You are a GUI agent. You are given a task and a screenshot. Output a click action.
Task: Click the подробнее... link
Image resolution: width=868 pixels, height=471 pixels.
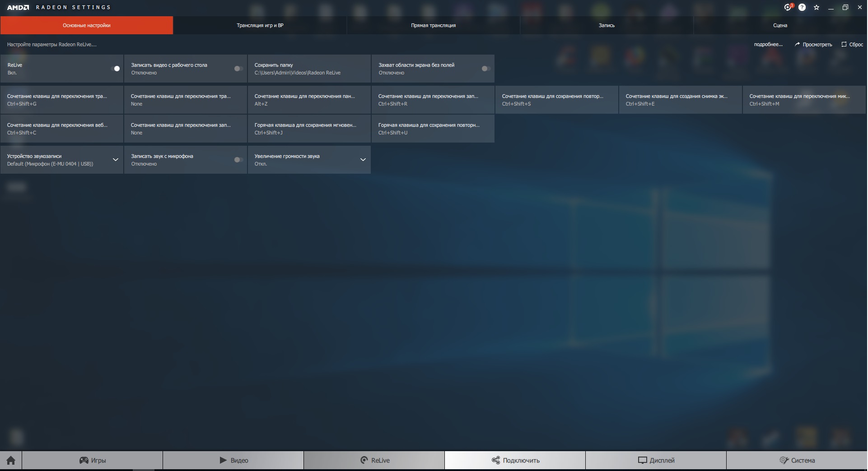pos(768,44)
